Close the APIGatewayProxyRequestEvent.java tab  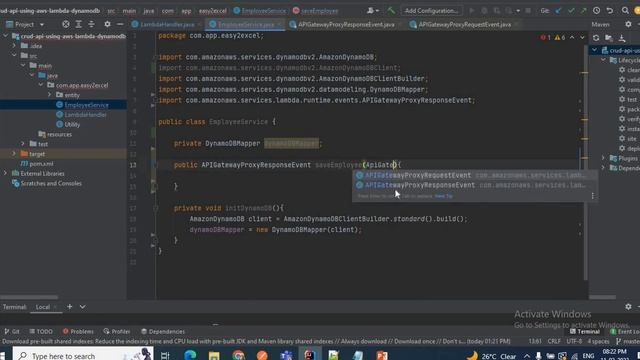(516, 24)
